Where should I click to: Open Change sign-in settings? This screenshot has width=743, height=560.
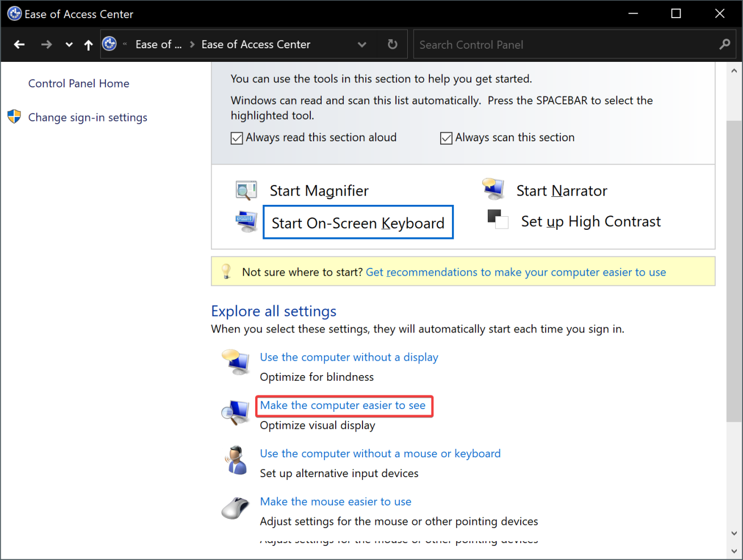click(x=87, y=117)
